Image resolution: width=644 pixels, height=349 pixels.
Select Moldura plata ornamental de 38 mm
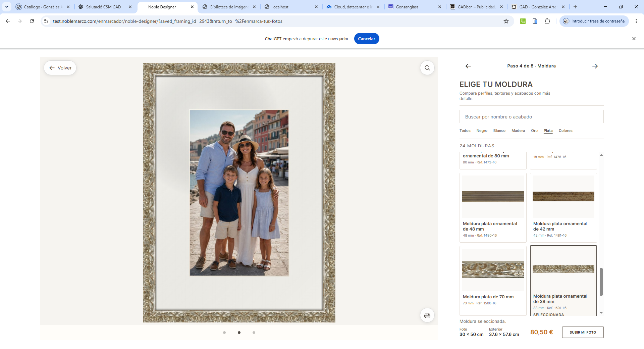click(563, 281)
